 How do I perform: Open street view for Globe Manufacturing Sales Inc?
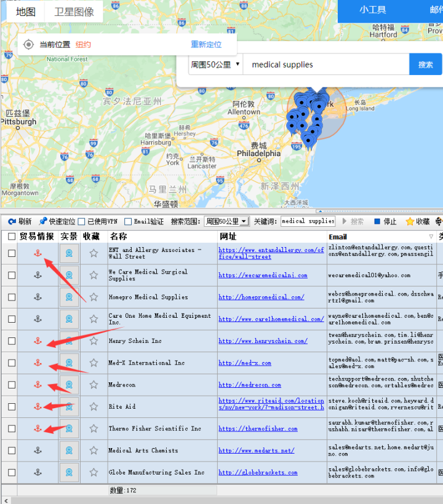click(x=69, y=472)
